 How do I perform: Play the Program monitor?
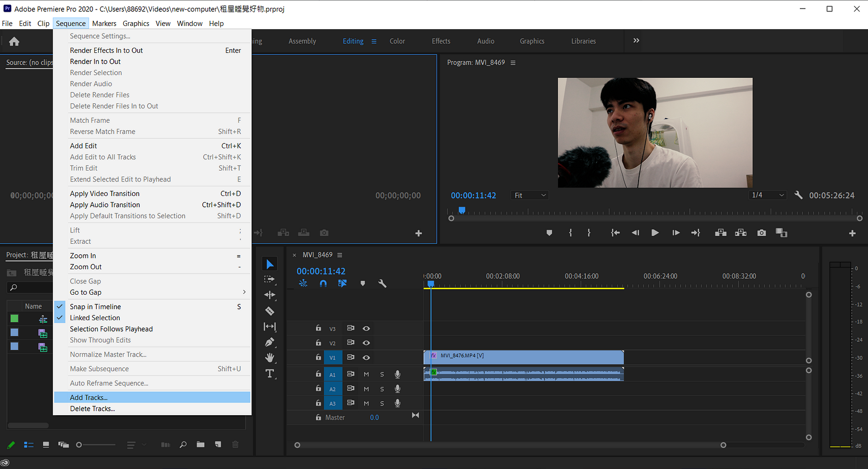(x=655, y=233)
